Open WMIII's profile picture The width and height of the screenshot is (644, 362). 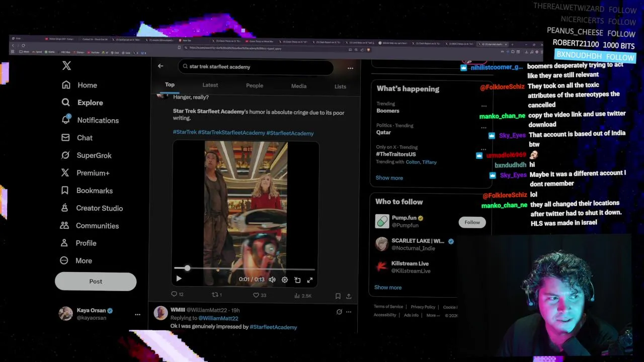pyautogui.click(x=160, y=313)
